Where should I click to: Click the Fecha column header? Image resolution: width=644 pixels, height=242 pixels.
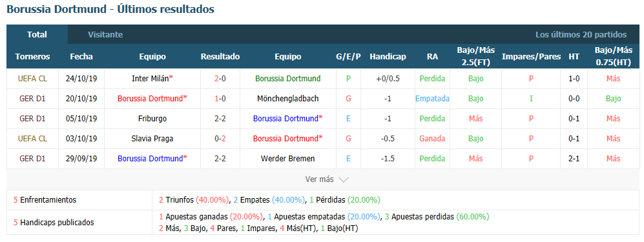pyautogui.click(x=81, y=57)
